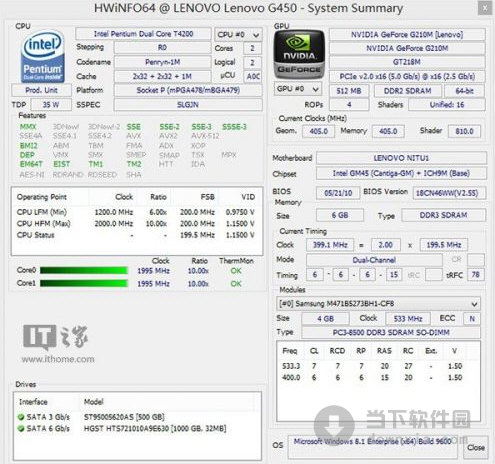Click the Stepping R0 field
The height and width of the screenshot is (464, 495).
coord(162,48)
